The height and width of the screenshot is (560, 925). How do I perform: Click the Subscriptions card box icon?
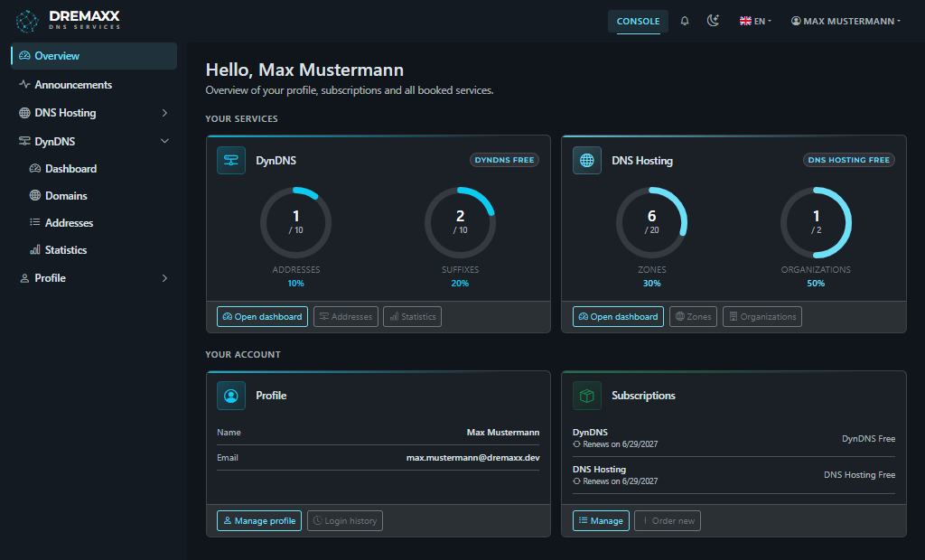[x=587, y=396]
